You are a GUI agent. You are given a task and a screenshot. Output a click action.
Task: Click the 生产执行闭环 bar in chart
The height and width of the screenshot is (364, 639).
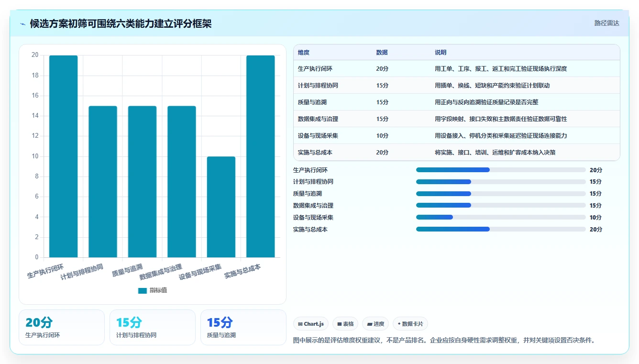pyautogui.click(x=63, y=156)
